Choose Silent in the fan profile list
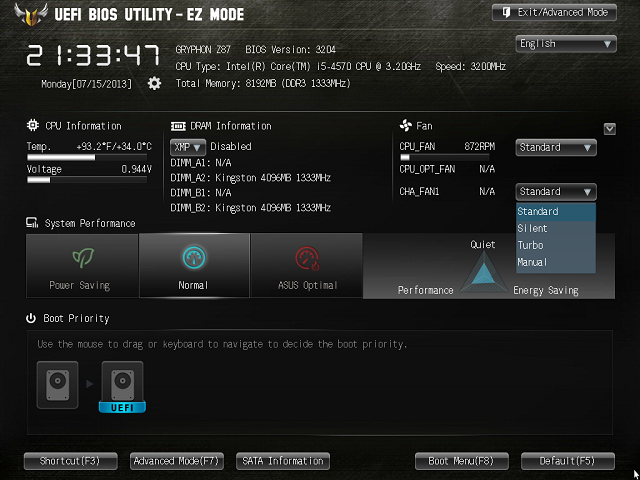 click(x=556, y=229)
